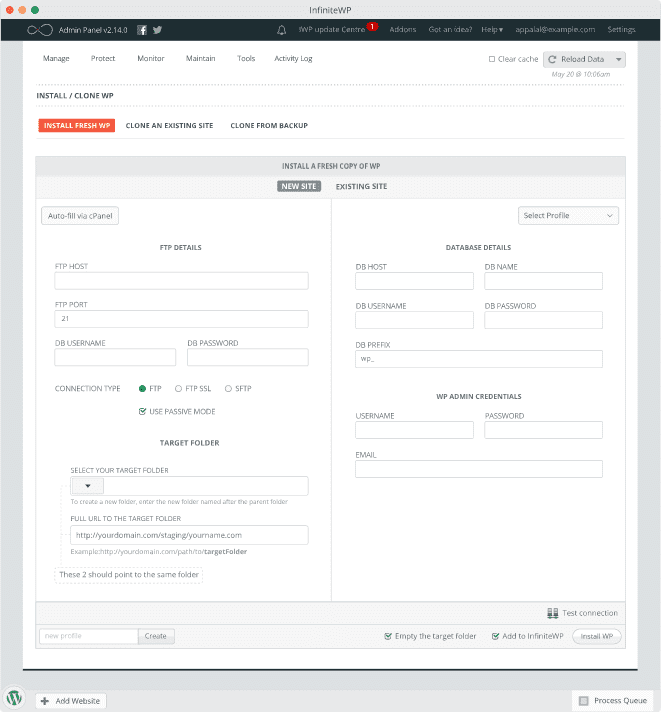Open the Twitter icon link
Viewport: 661px width, 712px height.
tap(157, 30)
